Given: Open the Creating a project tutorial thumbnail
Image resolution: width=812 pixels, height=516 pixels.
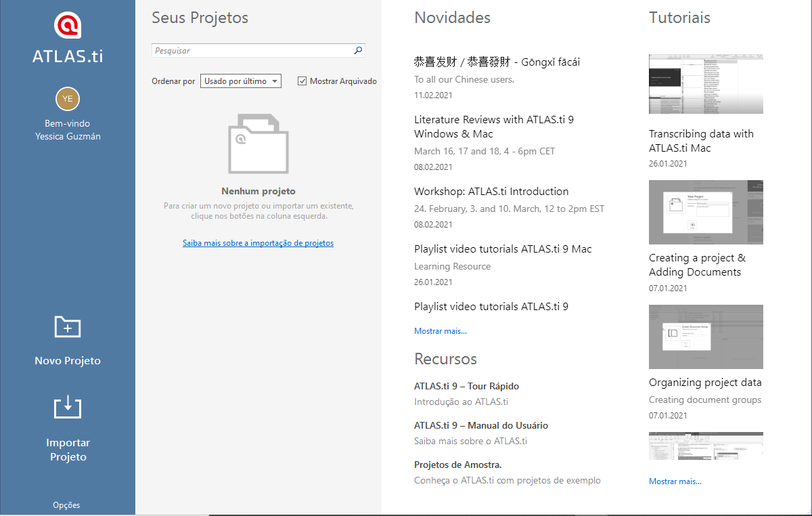Looking at the screenshot, I should point(706,212).
